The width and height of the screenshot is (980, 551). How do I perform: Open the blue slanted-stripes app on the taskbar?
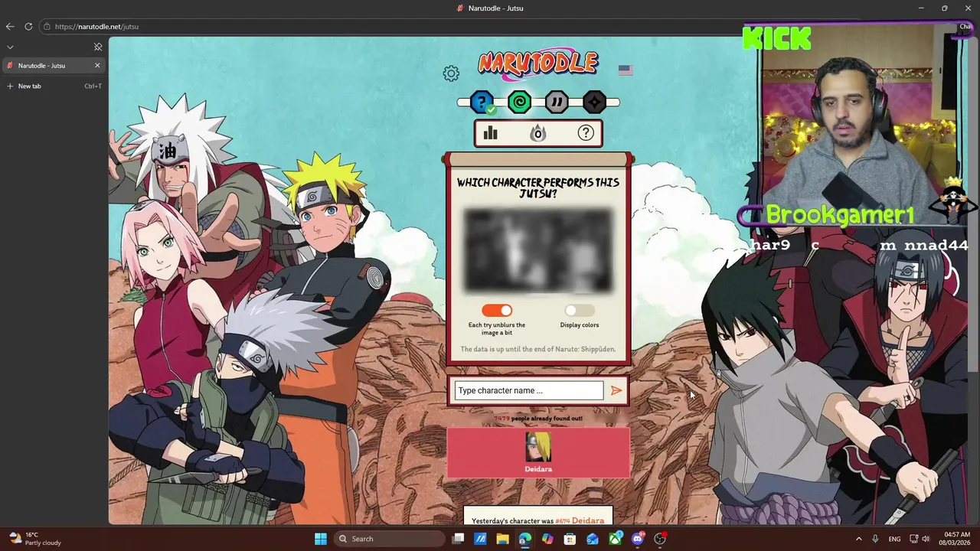point(480,539)
